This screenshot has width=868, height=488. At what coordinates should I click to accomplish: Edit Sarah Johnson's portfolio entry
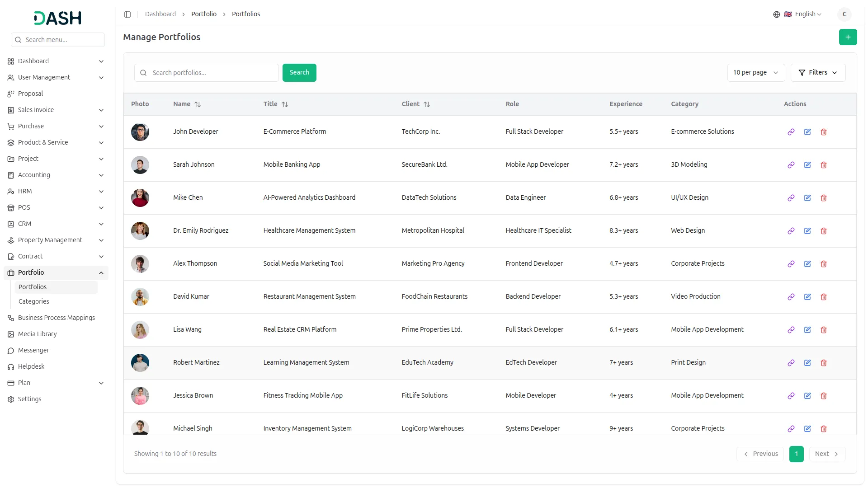click(x=807, y=165)
